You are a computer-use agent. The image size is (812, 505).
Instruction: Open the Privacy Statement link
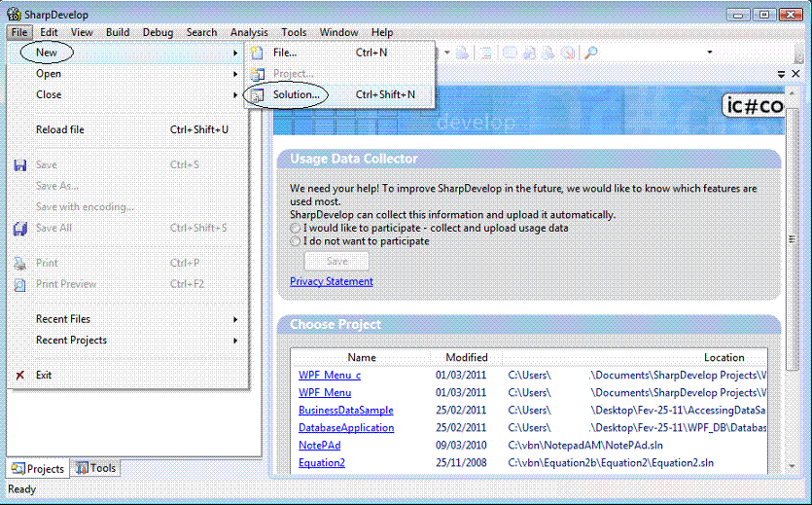(332, 281)
